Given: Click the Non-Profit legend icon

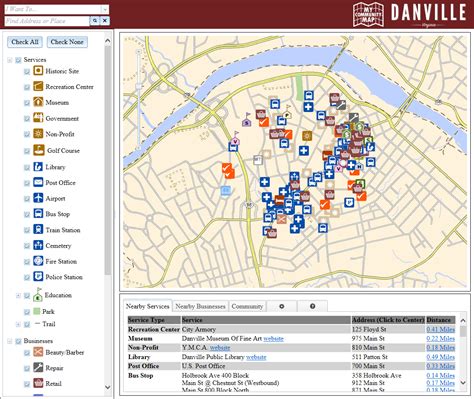Looking at the screenshot, I should point(38,134).
